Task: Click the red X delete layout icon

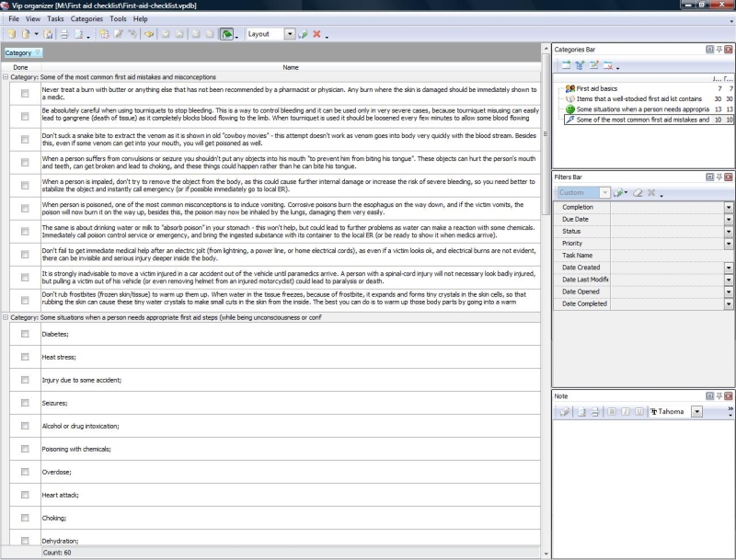Action: (x=316, y=34)
